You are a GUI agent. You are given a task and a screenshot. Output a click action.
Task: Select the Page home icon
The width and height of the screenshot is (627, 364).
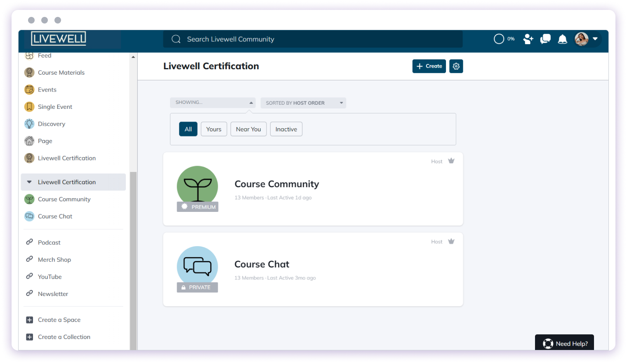point(29,141)
